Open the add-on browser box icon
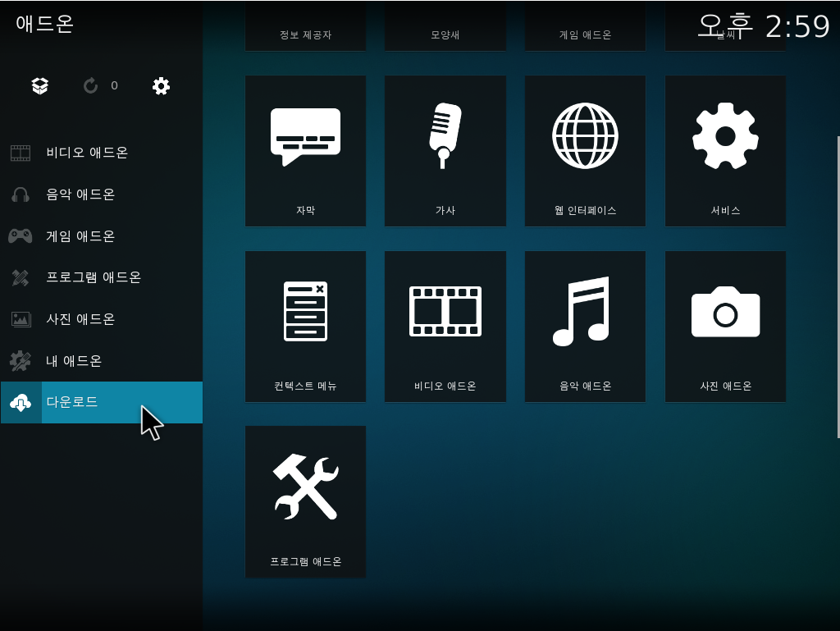Image resolution: width=840 pixels, height=631 pixels. [40, 85]
